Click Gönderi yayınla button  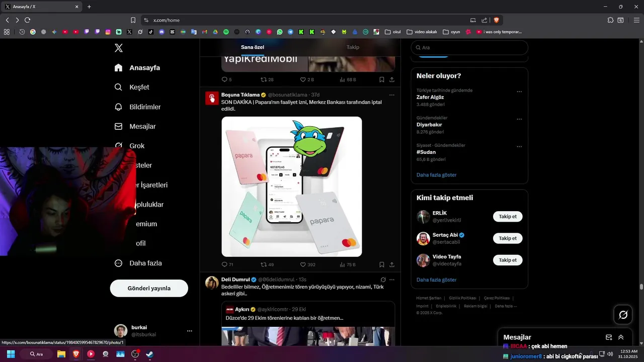point(149,288)
